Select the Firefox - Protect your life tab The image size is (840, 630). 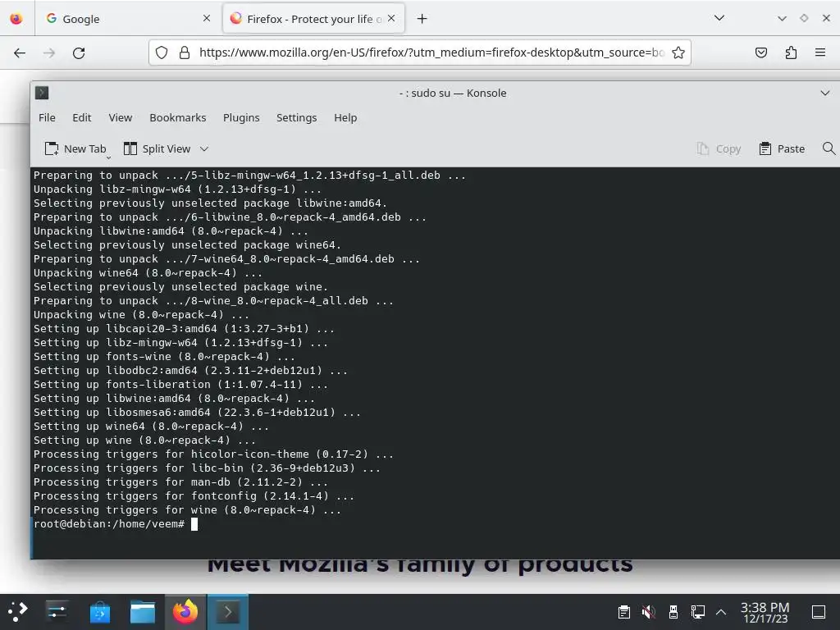coord(313,19)
